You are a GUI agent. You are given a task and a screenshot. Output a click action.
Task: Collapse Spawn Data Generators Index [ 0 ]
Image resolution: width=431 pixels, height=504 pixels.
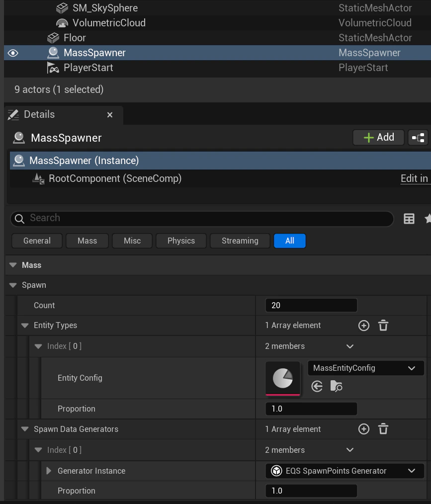coord(38,450)
